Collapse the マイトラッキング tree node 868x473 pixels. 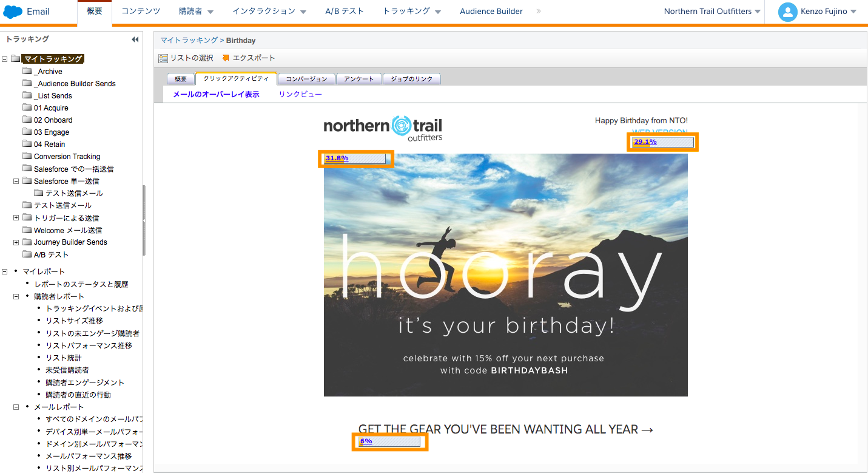coord(5,59)
